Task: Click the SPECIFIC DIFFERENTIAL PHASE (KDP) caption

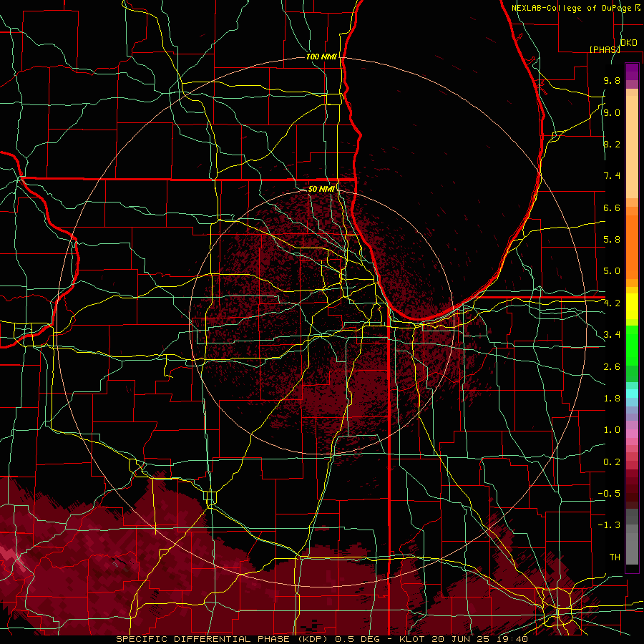Action: [x=223, y=639]
